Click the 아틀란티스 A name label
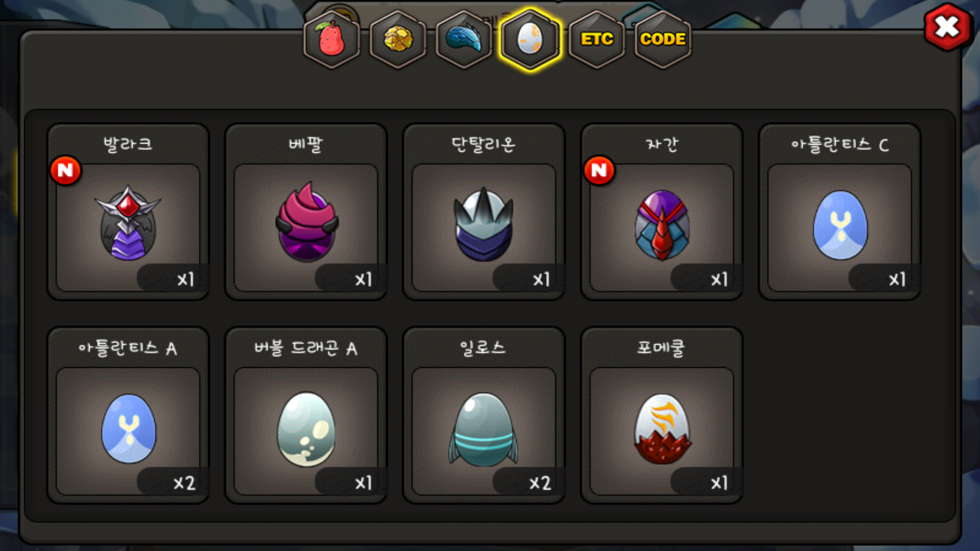Viewport: 980px width, 551px height. tap(128, 348)
